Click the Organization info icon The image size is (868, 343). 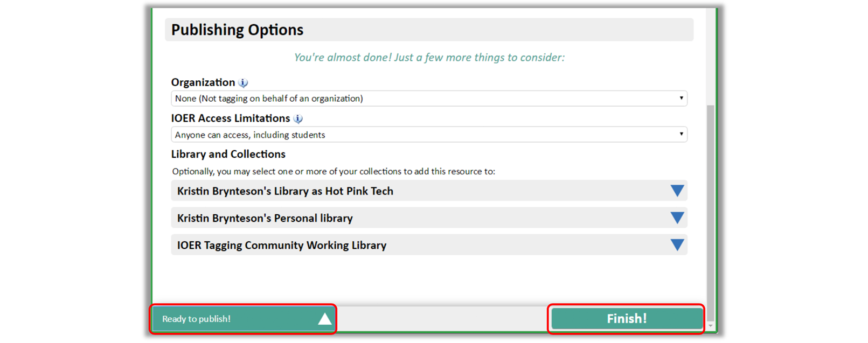244,83
